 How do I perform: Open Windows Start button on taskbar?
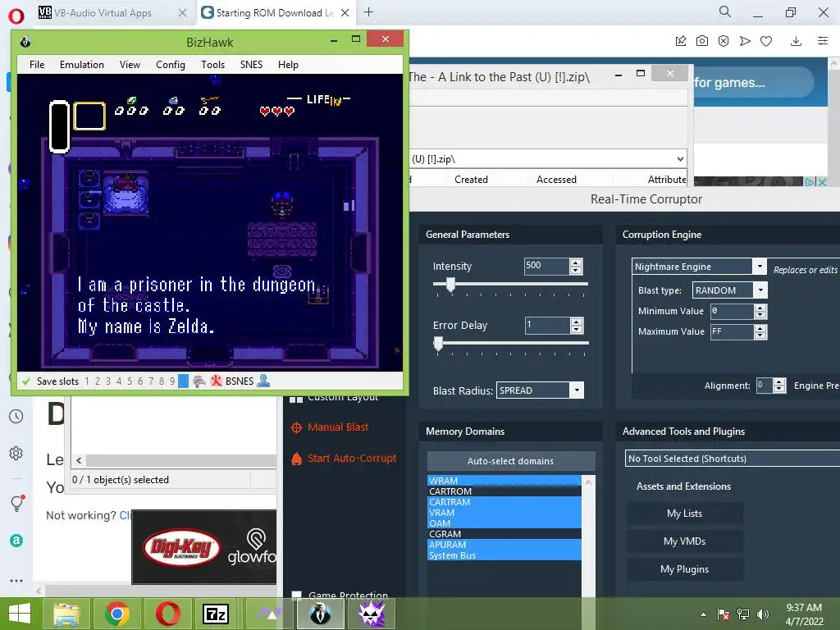[x=20, y=614]
